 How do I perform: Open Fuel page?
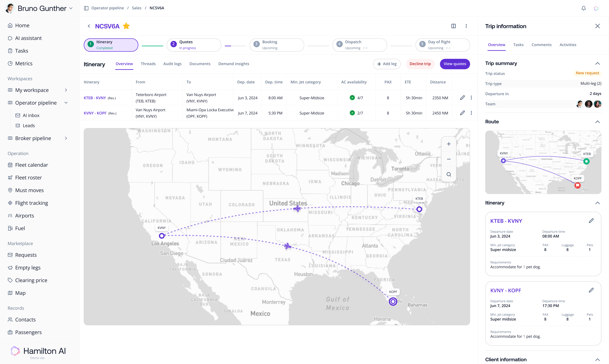pos(16,228)
